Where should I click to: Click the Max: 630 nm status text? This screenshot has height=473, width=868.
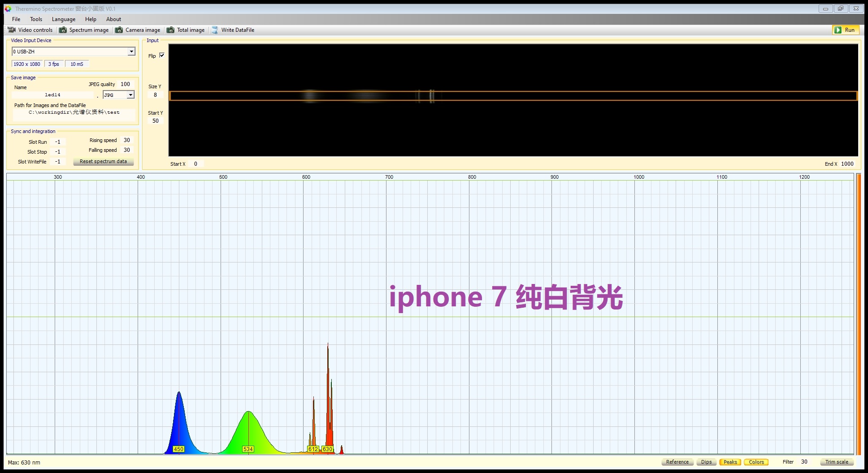[24, 463]
